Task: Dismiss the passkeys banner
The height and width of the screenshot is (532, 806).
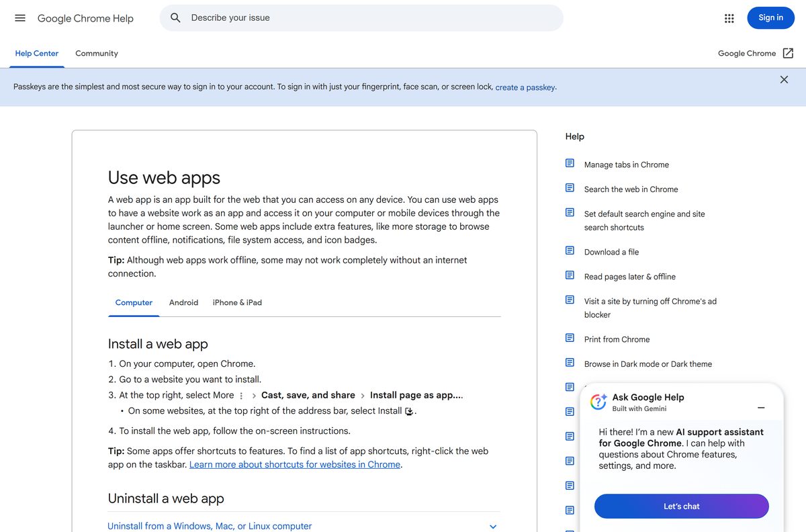Action: coord(784,79)
